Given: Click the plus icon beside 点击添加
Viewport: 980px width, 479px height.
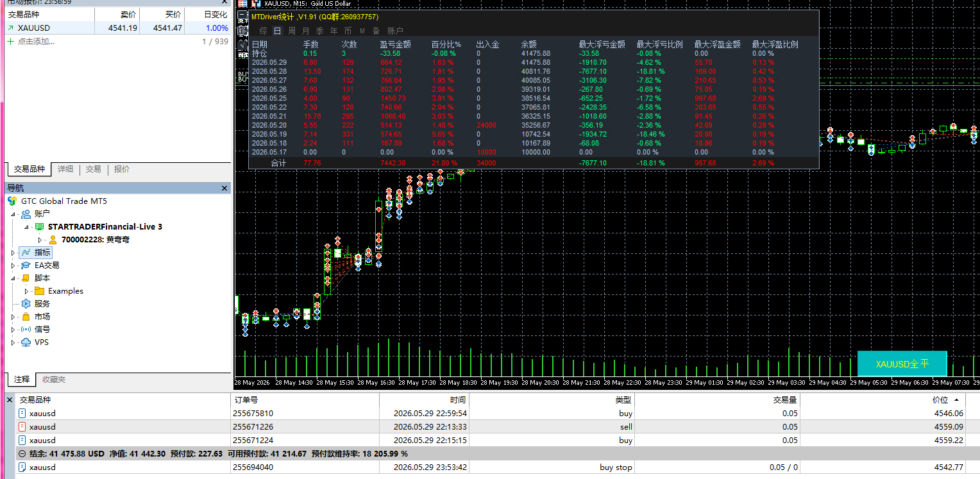Looking at the screenshot, I should coord(10,41).
